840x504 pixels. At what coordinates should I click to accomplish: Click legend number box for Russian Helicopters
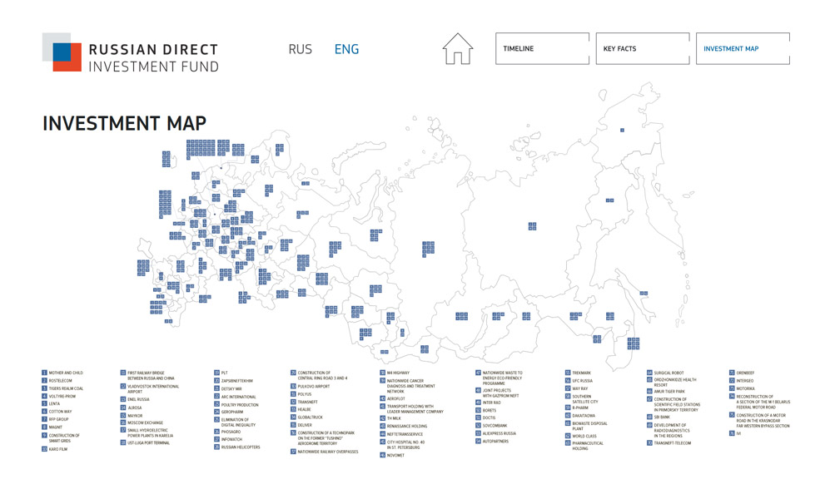(217, 447)
